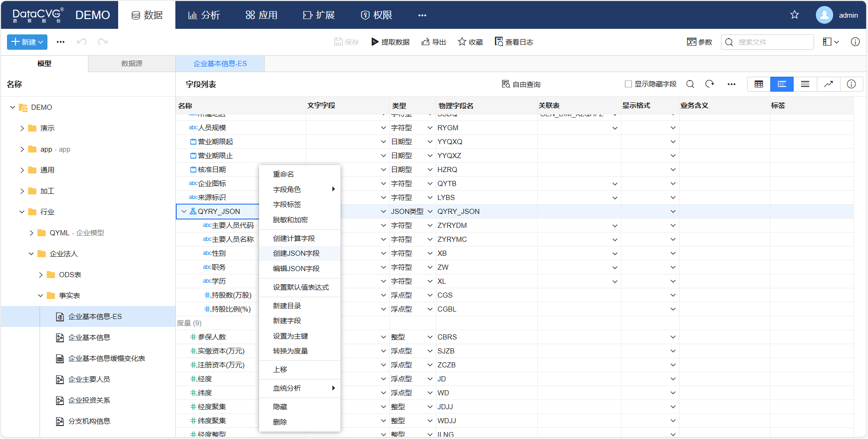
Task: Choose 创建JSON字段 menu item
Action: pyautogui.click(x=300, y=253)
